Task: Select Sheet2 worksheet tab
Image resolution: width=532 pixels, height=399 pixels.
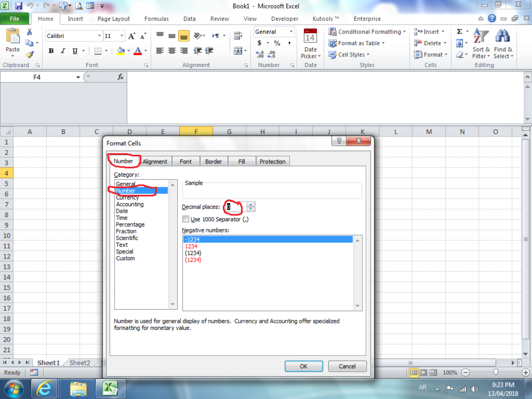Action: (x=80, y=363)
